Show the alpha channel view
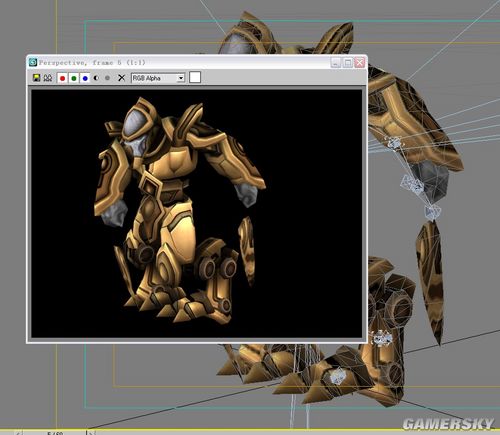Viewport: 500px width, 435px height. pos(96,78)
